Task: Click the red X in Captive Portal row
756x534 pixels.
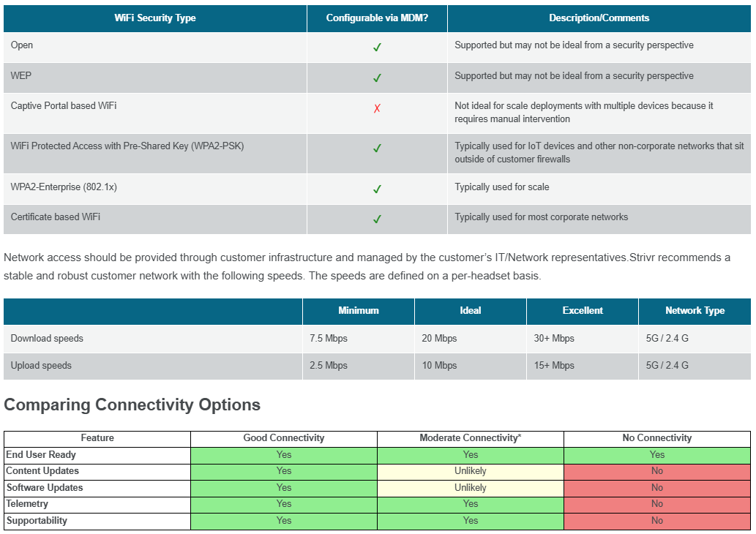Action: point(377,108)
